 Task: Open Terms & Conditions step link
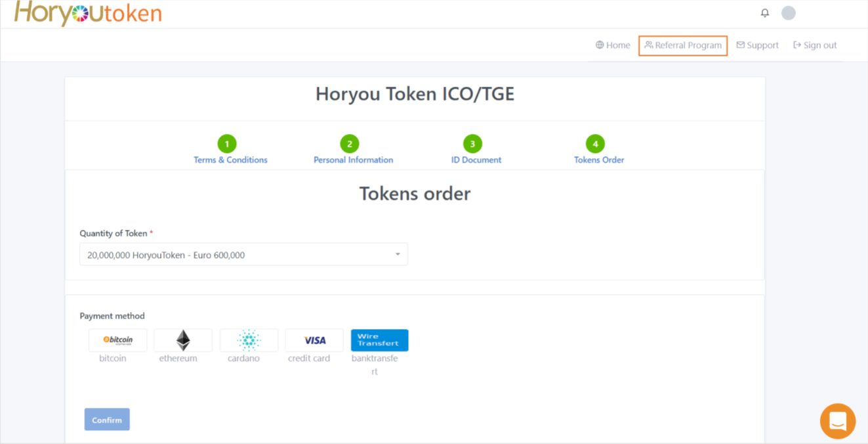230,160
